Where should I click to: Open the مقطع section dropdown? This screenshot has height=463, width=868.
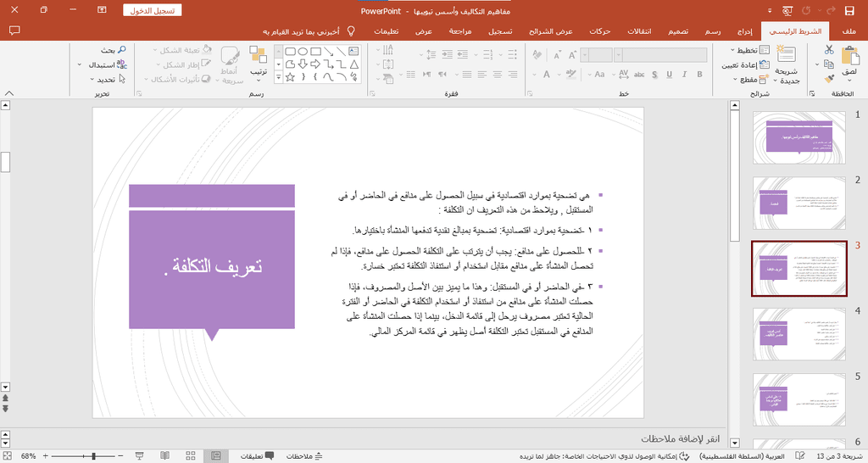click(x=751, y=79)
